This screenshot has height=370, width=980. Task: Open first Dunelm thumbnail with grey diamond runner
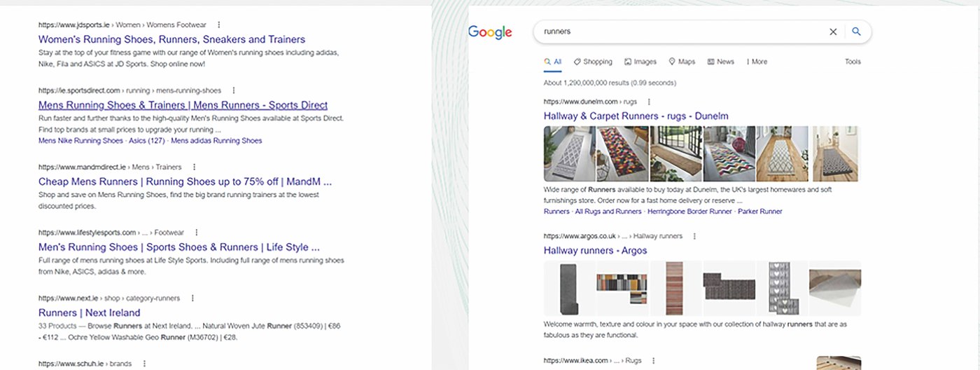tap(569, 153)
